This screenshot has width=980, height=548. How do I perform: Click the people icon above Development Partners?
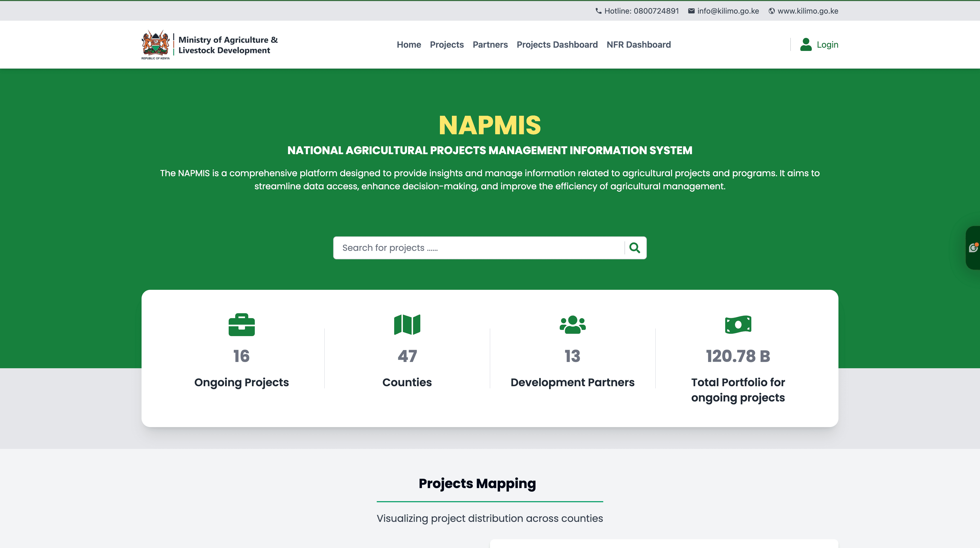coord(572,325)
